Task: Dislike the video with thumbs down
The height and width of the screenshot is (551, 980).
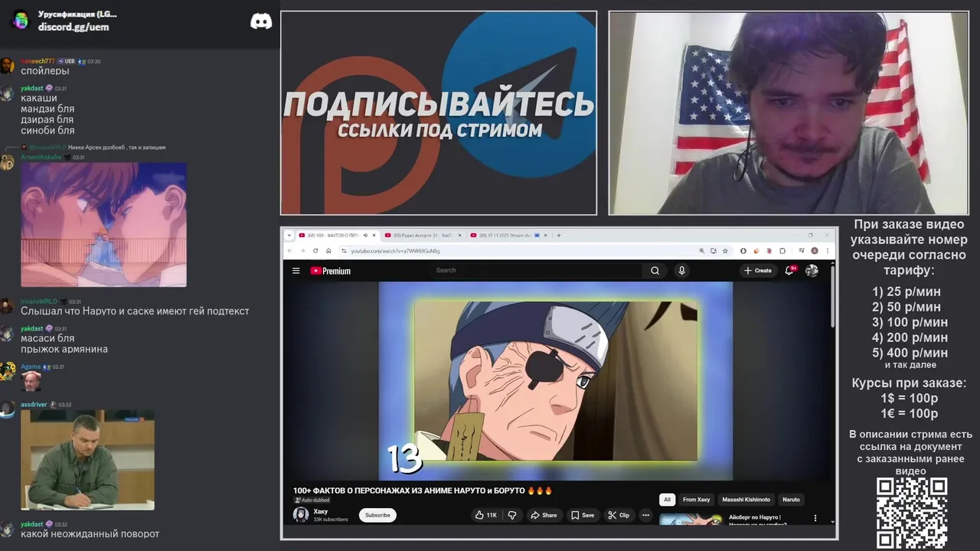Action: click(512, 515)
